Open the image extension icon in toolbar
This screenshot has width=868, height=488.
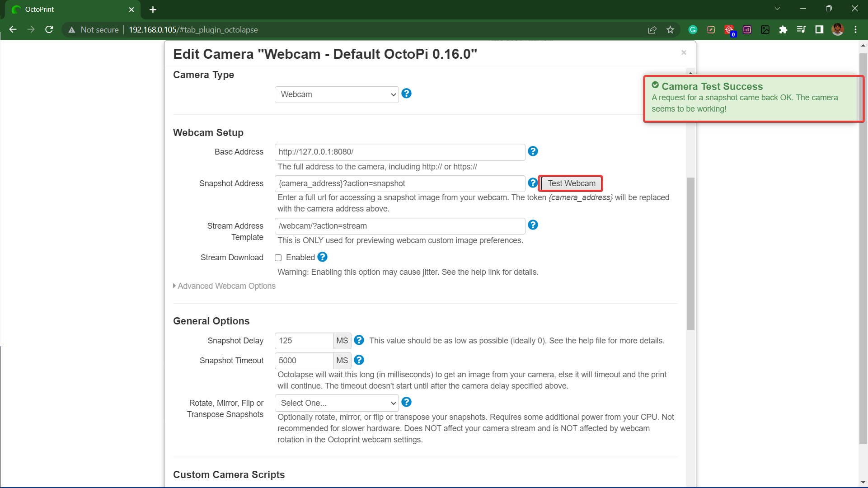coord(765,30)
